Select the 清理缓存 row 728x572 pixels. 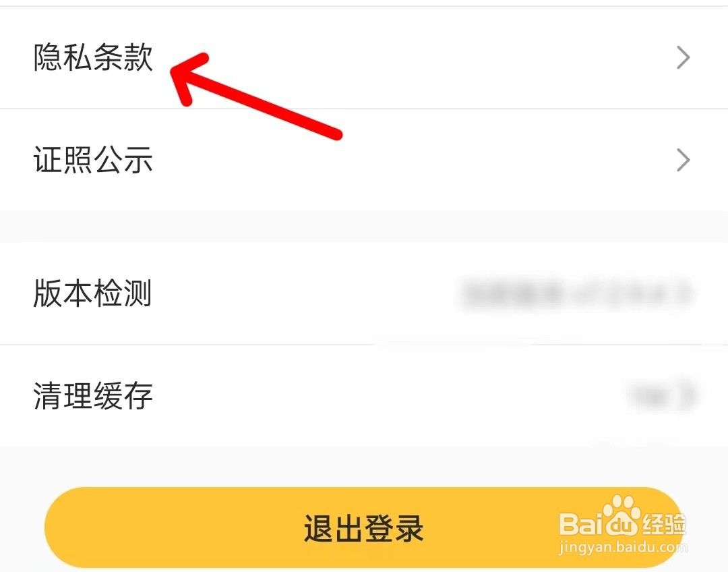(364, 396)
